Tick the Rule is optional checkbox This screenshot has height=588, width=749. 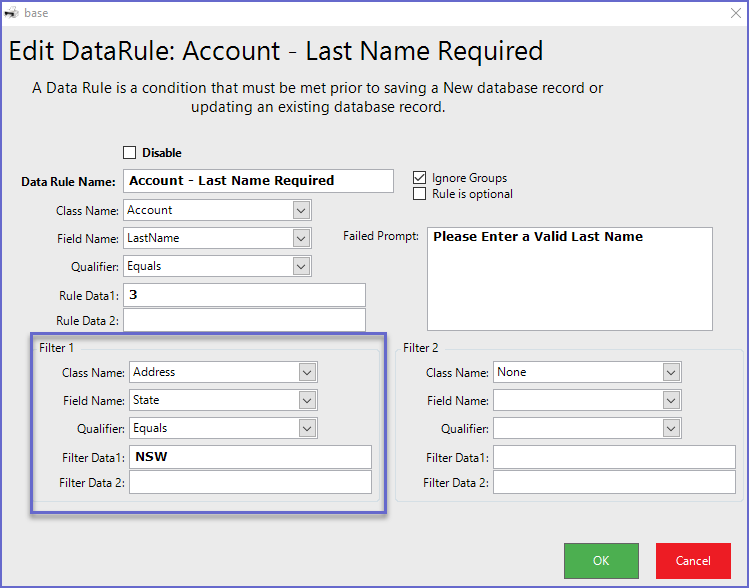420,194
